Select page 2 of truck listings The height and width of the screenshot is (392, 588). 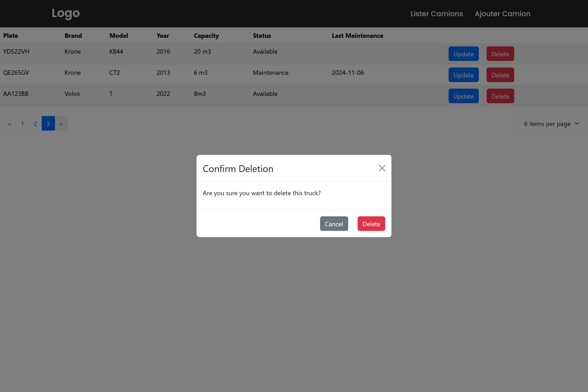coord(35,123)
